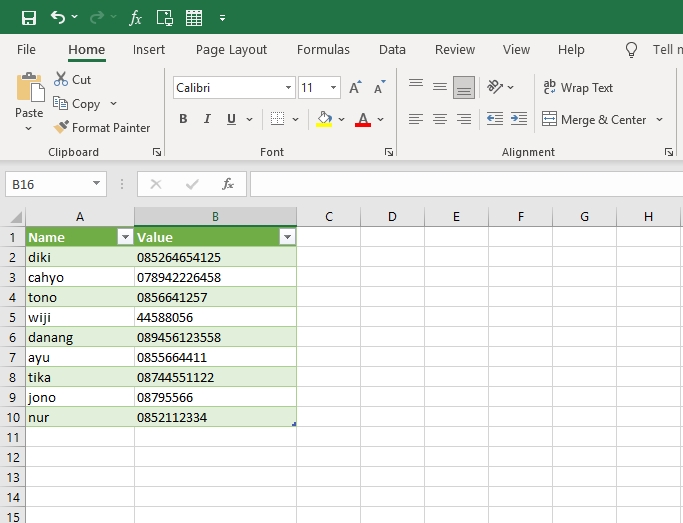Click into the formula bar input
The width and height of the screenshot is (683, 523).
click(467, 184)
